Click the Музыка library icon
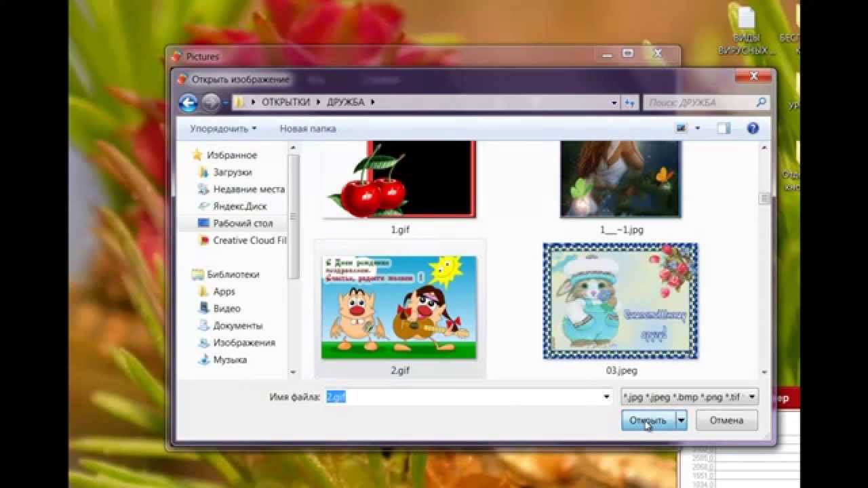Image resolution: width=868 pixels, height=488 pixels. point(203,360)
